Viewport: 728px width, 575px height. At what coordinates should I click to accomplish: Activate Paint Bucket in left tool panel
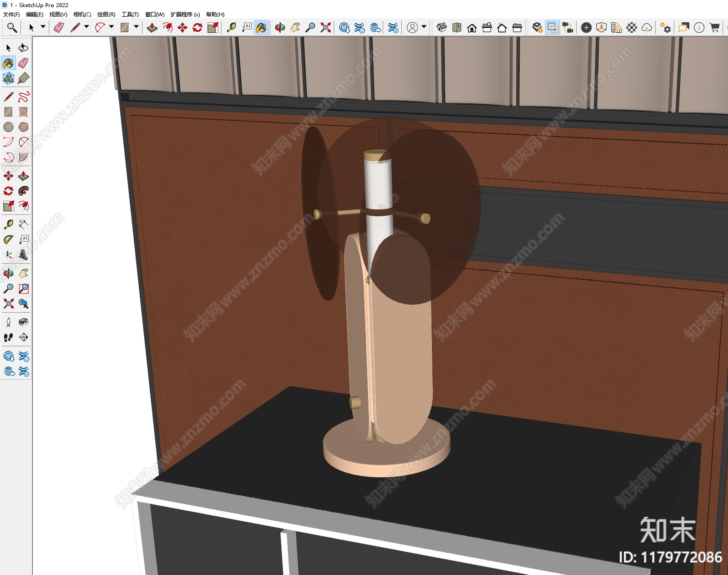coord(8,63)
